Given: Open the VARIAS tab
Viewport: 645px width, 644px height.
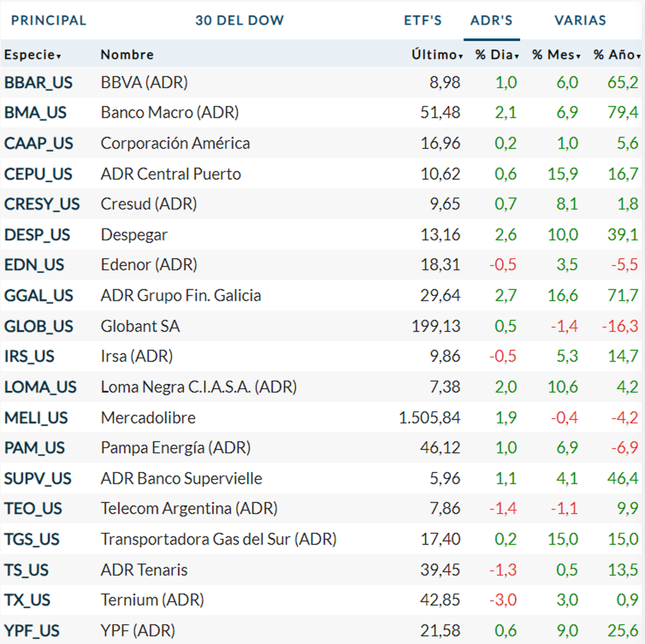Looking at the screenshot, I should click(580, 20).
